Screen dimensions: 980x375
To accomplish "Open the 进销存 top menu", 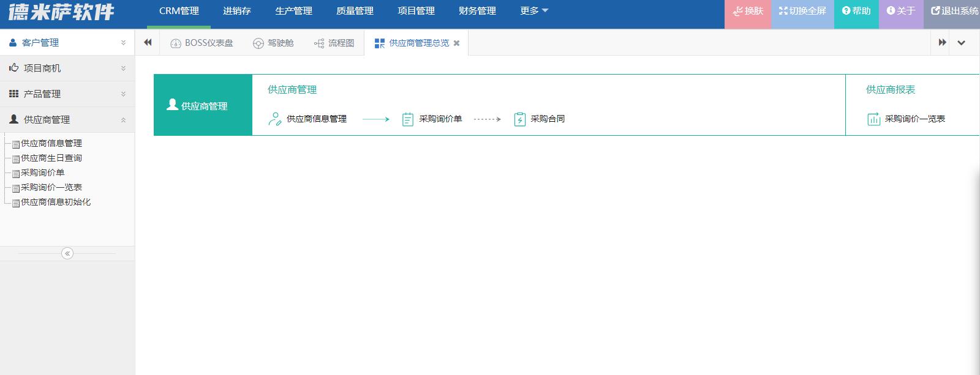I will 237,11.
